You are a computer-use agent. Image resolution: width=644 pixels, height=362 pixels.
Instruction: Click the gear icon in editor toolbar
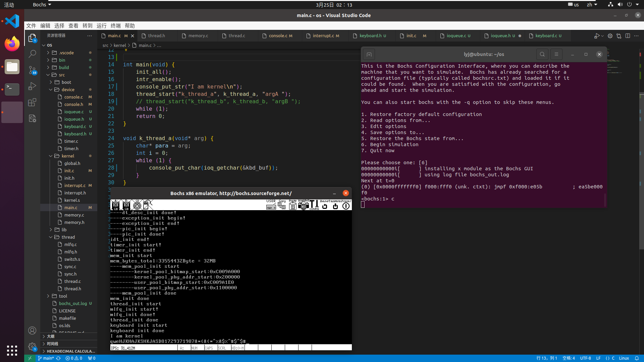[x=610, y=36]
